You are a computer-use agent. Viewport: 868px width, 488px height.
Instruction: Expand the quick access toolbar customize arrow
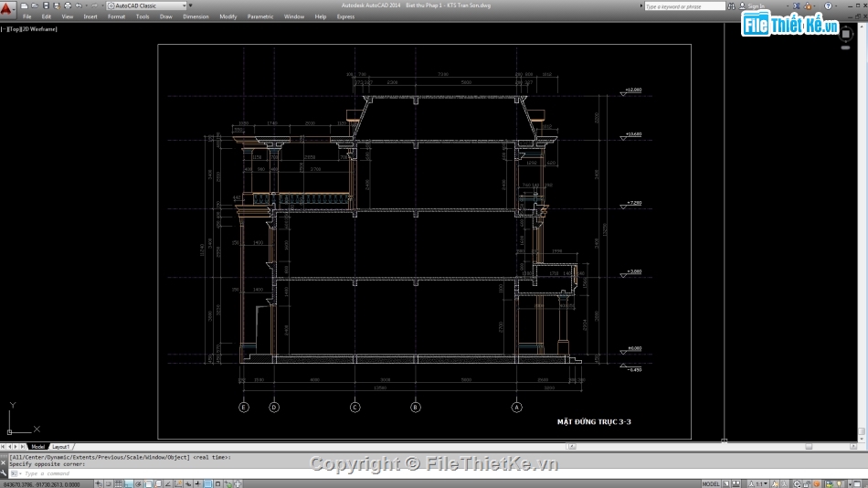point(191,5)
